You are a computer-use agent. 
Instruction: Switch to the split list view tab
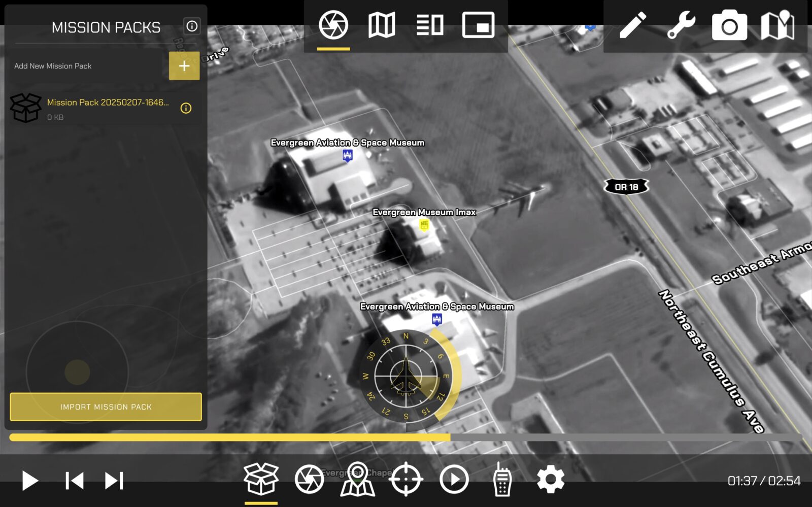(x=430, y=25)
